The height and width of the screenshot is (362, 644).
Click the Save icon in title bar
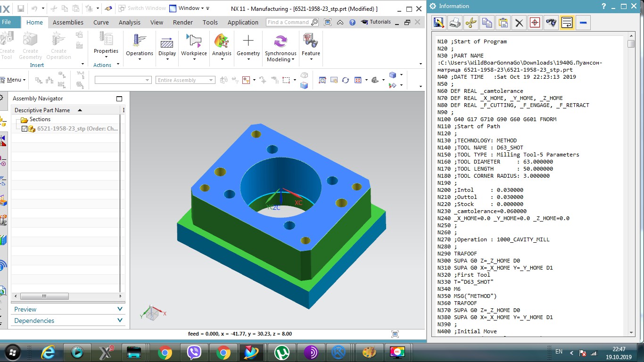21,8
